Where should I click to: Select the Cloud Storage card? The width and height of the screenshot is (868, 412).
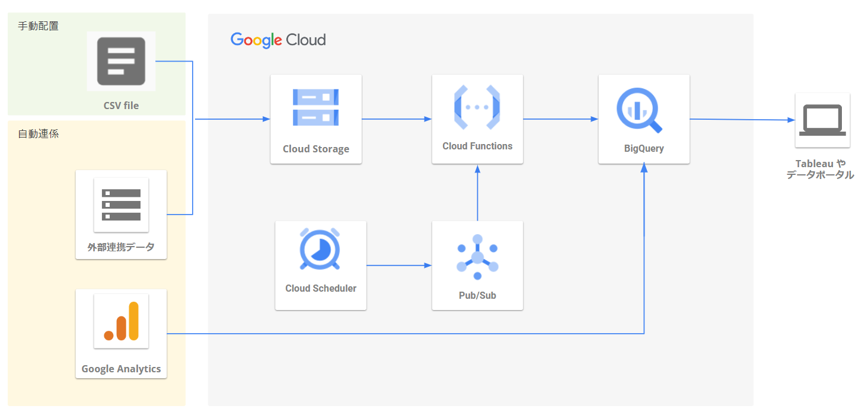point(315,119)
